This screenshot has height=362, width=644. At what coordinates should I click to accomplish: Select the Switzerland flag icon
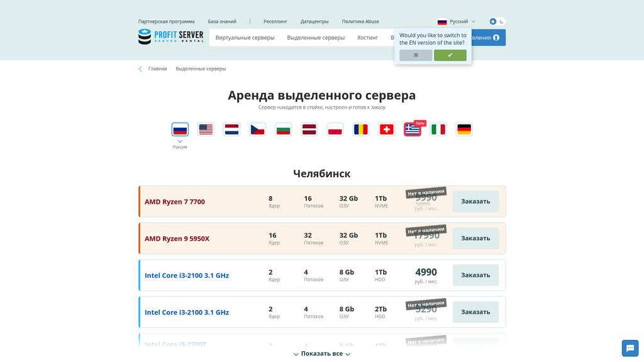pos(386,129)
